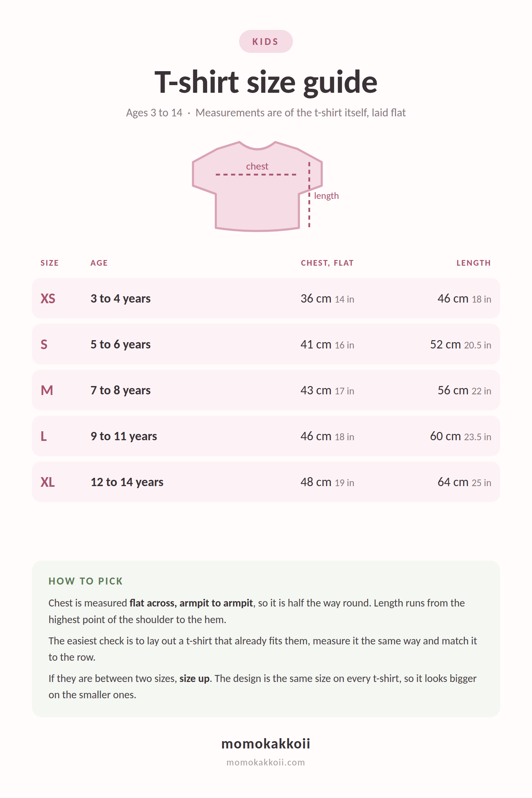
Task: Click the CHEST, FLAT column header
Action: click(327, 263)
